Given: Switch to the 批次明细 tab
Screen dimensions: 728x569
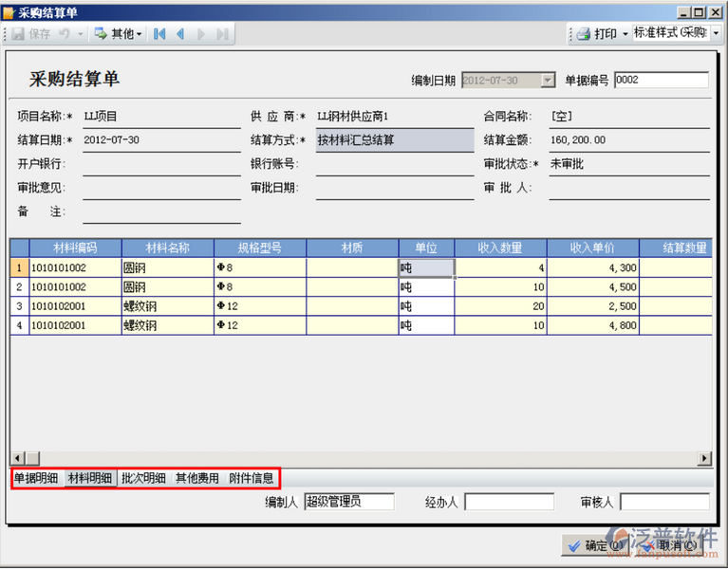Looking at the screenshot, I should pos(144,478).
